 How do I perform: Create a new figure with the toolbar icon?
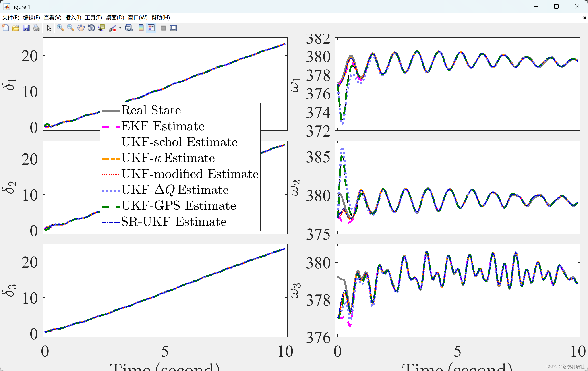coord(6,28)
